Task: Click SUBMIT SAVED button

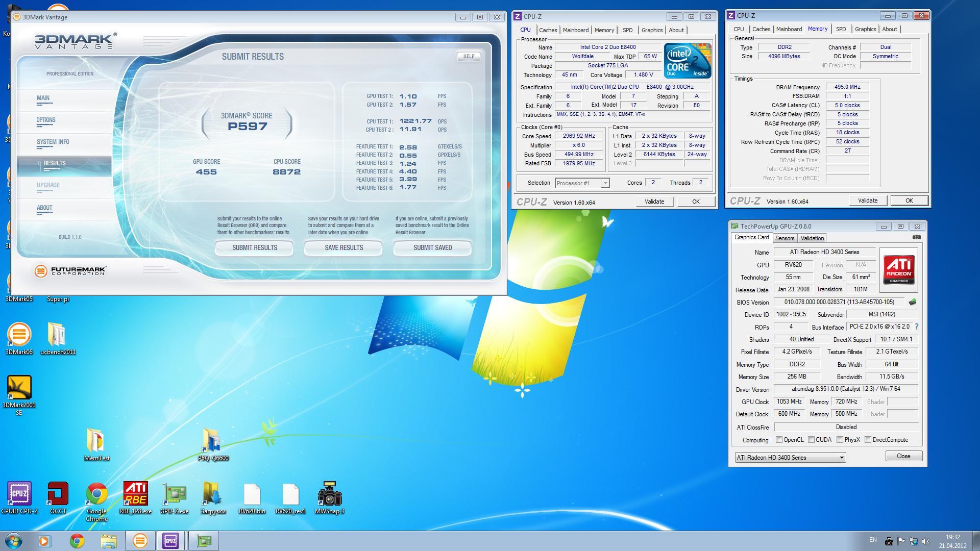Action: (x=432, y=248)
